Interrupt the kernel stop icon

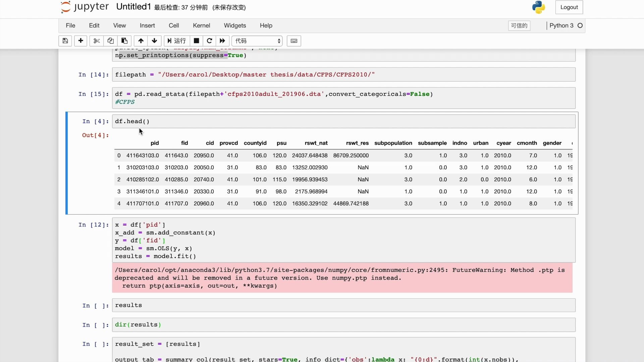197,41
